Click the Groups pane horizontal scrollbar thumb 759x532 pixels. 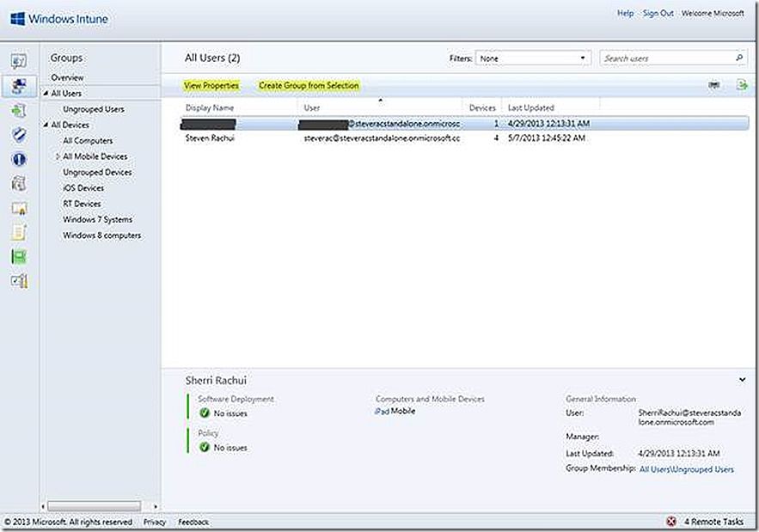(94, 506)
